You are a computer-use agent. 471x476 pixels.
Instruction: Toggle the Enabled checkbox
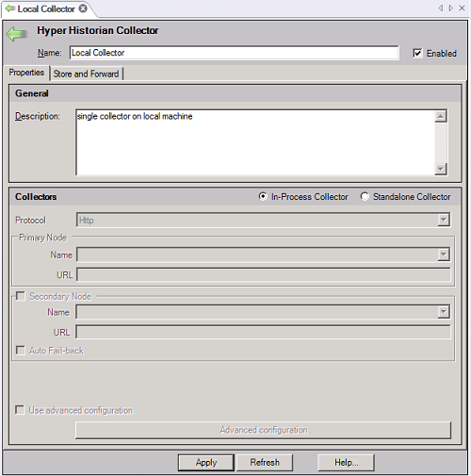tap(417, 53)
